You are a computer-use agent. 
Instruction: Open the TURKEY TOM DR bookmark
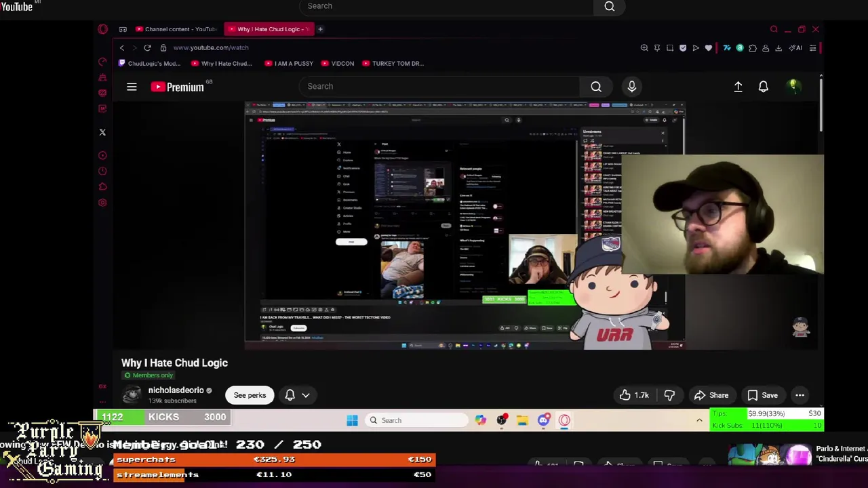(393, 64)
